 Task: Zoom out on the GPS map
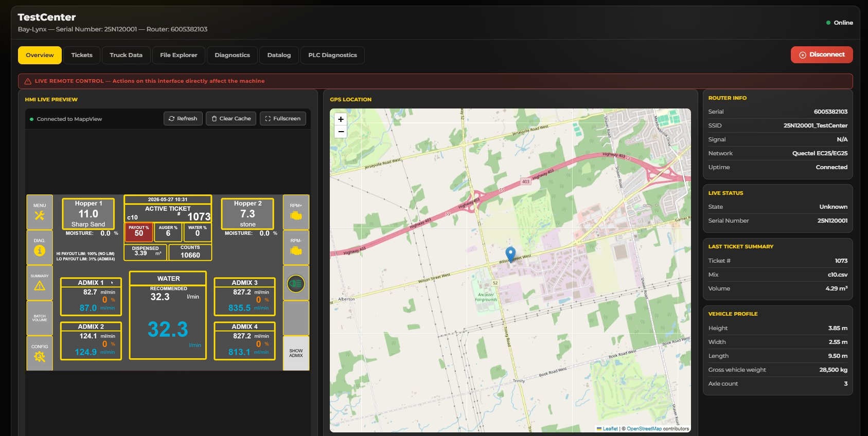[341, 132]
